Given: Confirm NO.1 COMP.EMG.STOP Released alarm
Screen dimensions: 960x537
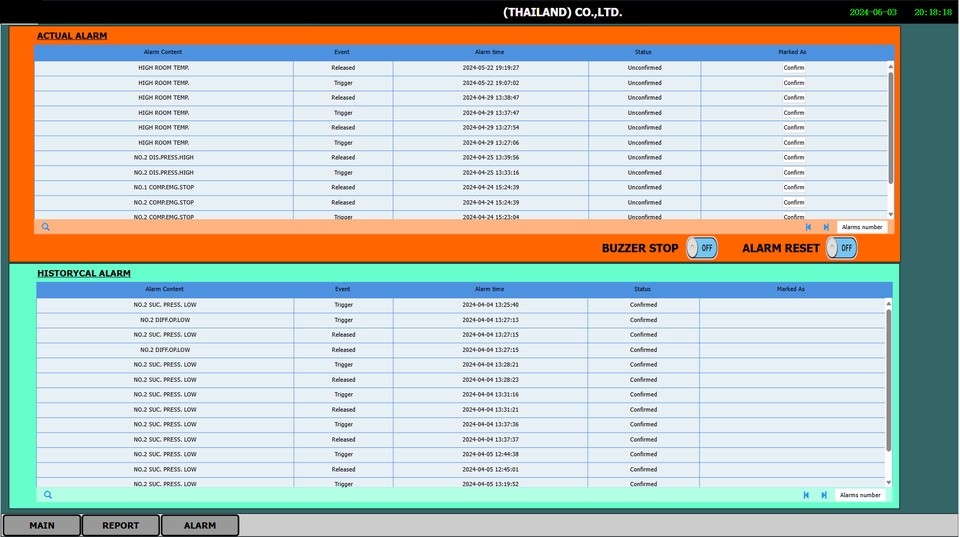Looking at the screenshot, I should tap(793, 187).
